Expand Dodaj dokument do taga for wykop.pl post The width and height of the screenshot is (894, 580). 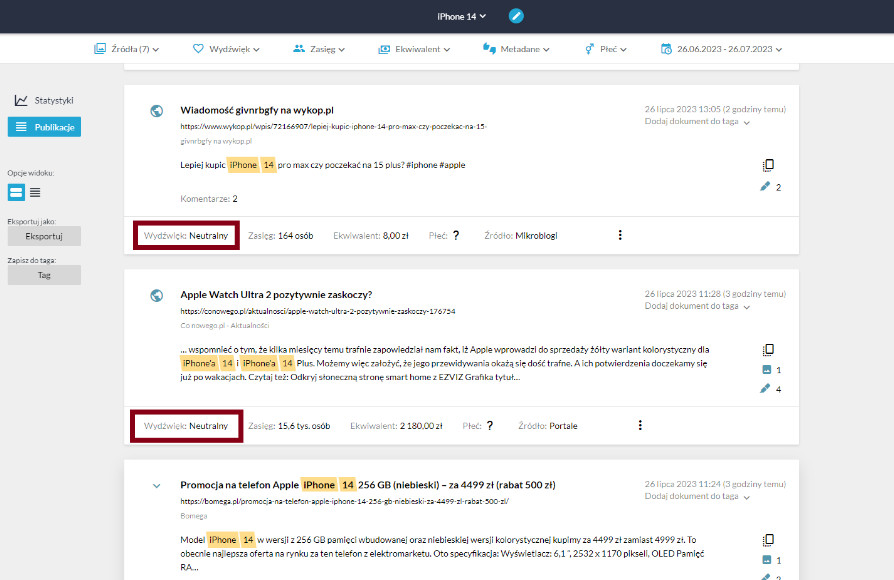coord(697,121)
